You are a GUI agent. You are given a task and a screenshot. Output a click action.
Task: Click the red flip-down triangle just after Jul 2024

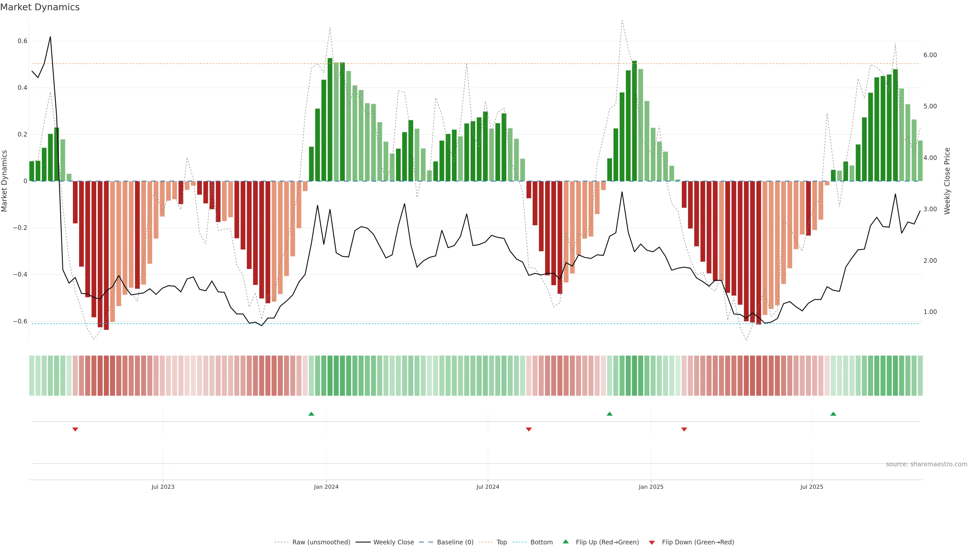coord(529,429)
